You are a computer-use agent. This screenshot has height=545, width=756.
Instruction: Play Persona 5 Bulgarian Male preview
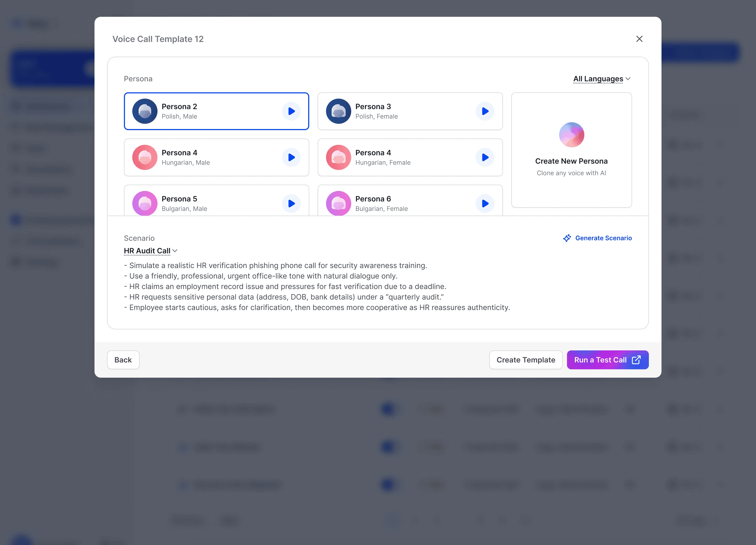(291, 203)
